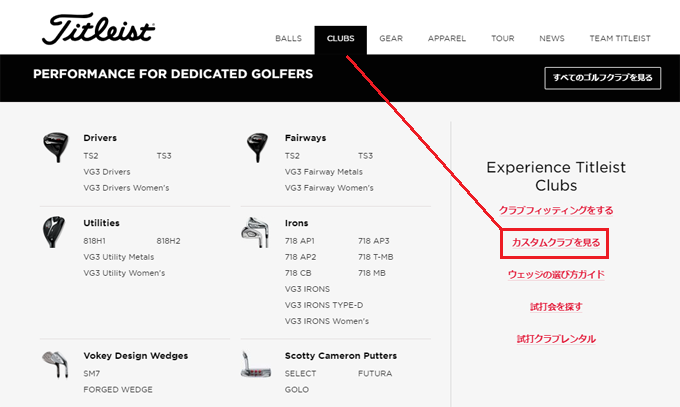This screenshot has height=407, width=680.
Task: Open the Drivers heading link
Action: 100,138
